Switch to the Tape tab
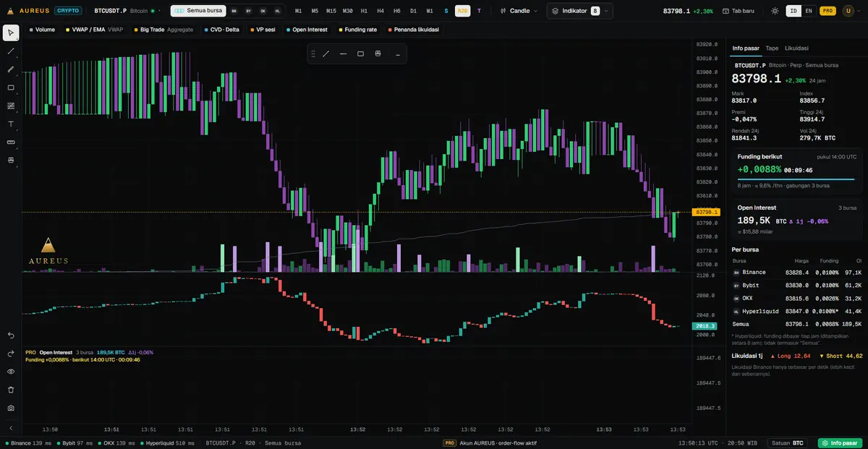Image resolution: width=868 pixels, height=449 pixels. [x=772, y=48]
